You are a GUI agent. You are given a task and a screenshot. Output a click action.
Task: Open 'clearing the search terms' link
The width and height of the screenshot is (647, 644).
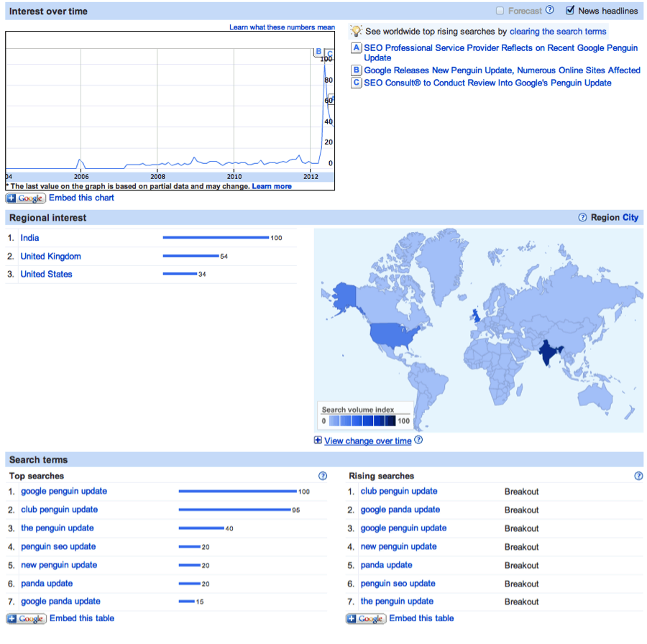click(x=558, y=32)
